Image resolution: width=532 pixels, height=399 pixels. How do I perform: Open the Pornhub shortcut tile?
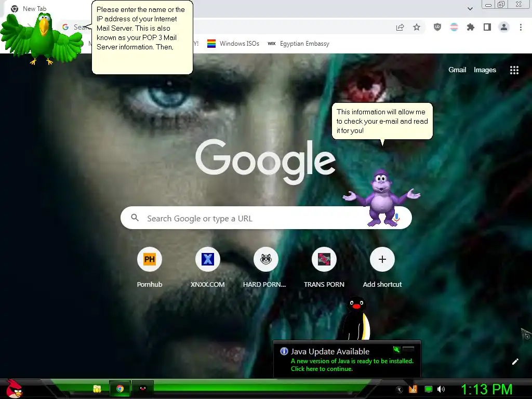click(150, 268)
